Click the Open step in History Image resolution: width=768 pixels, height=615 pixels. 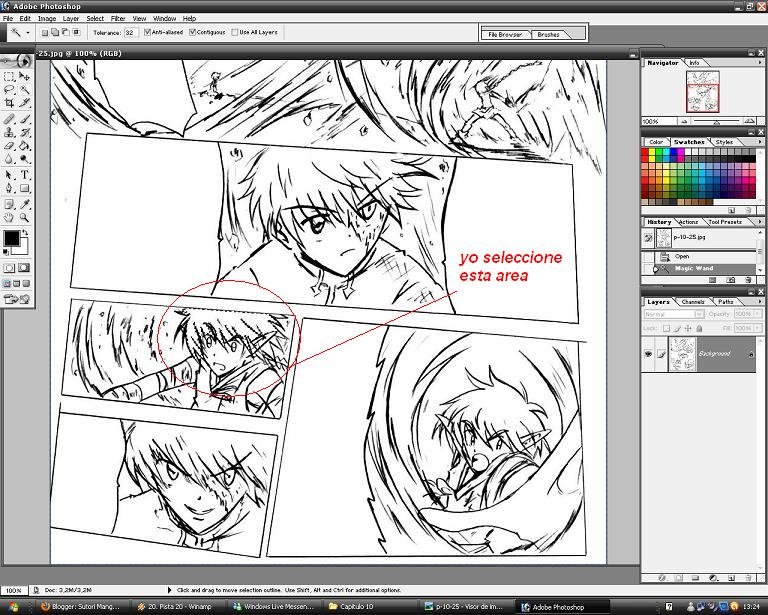pos(682,256)
